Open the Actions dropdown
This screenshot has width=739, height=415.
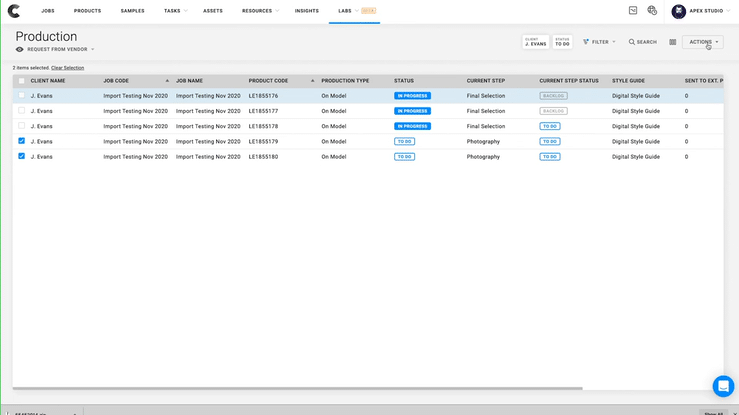tap(702, 42)
